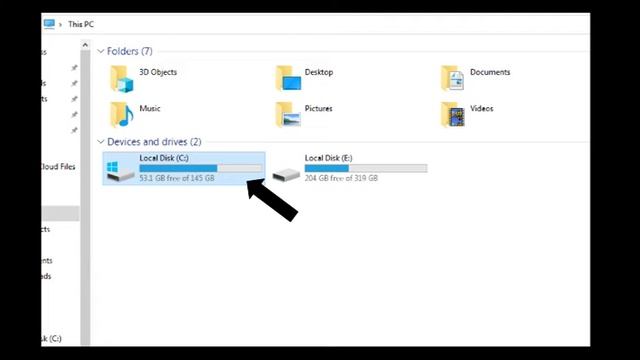
Task: Collapse the Folders (7) group chevron
Action: click(x=100, y=51)
